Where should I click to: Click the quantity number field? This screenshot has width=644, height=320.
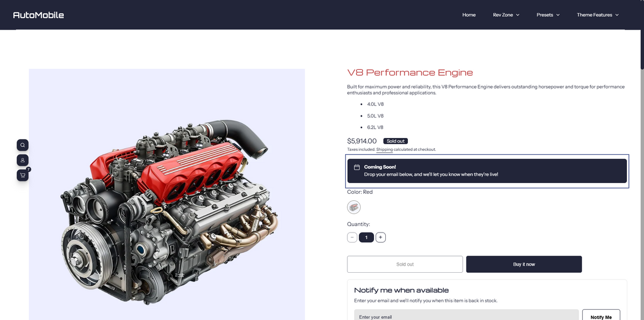tap(367, 237)
